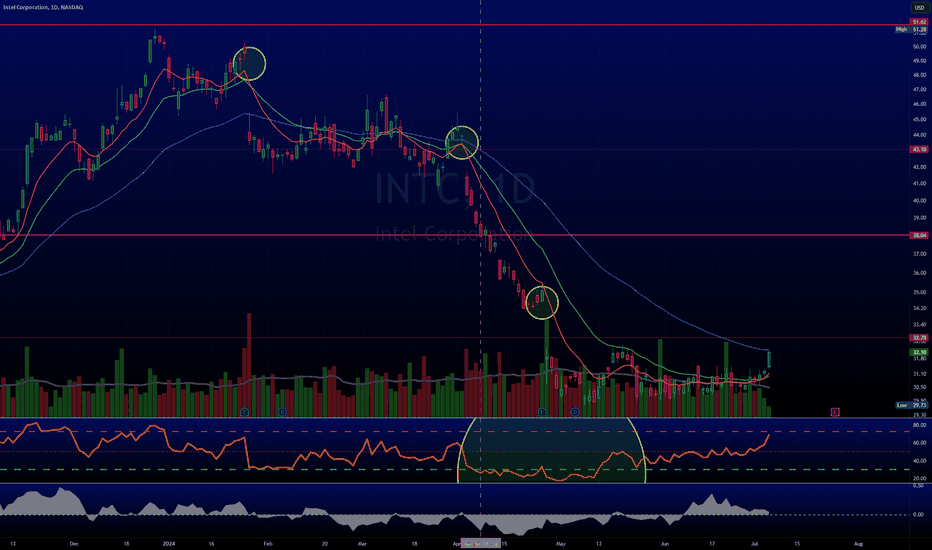Screen dimensions: 932x550
Task: Click the 60.00 RSI scale value
Action: click(x=919, y=442)
